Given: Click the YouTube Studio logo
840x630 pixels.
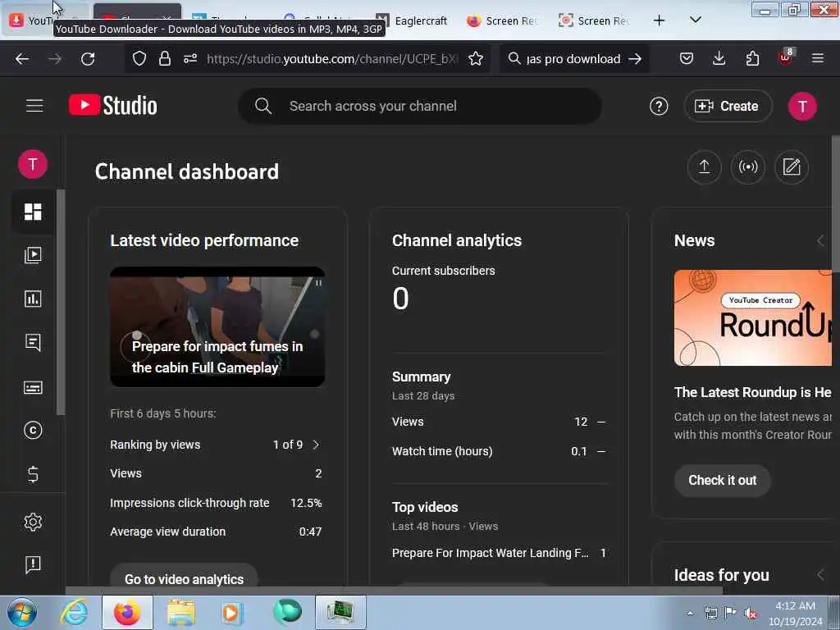Looking at the screenshot, I should (x=113, y=106).
